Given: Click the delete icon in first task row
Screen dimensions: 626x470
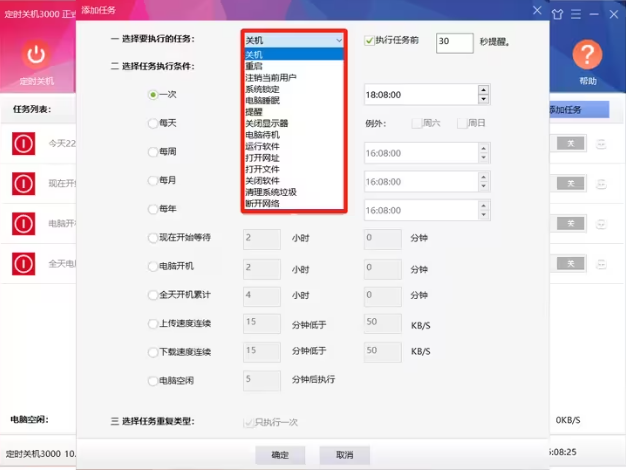Looking at the screenshot, I should click(x=601, y=144).
